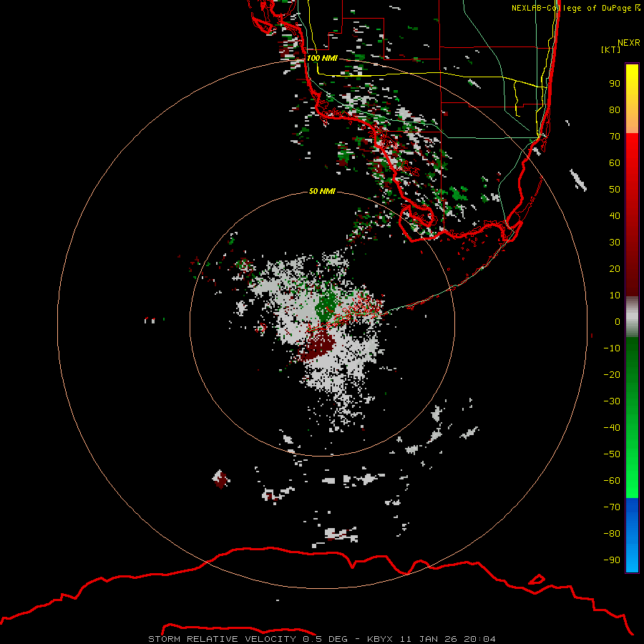Click the NEXR label above the scale

point(628,43)
